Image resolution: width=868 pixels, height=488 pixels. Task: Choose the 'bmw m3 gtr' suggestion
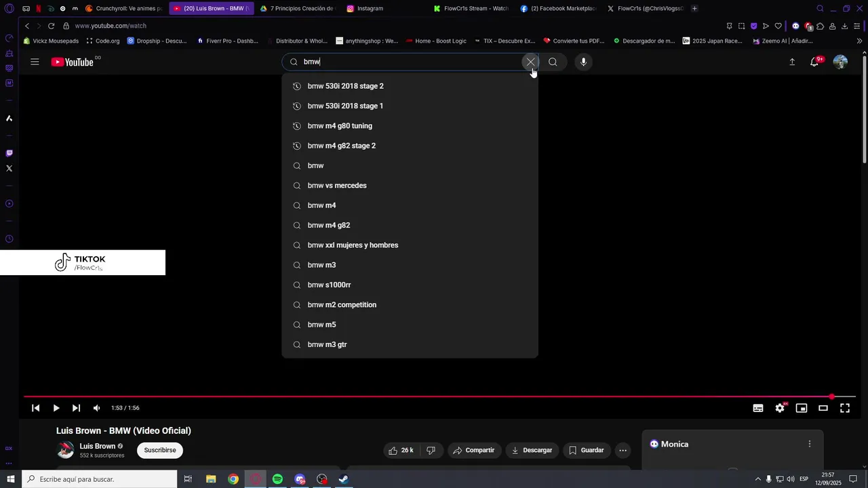click(x=410, y=344)
